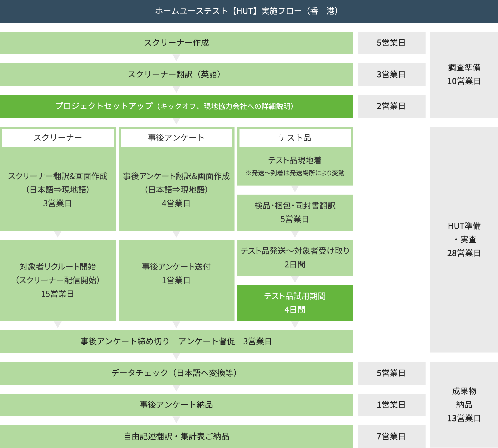Click the スクリーナー翻訳（英語） step bar

pyautogui.click(x=176, y=75)
